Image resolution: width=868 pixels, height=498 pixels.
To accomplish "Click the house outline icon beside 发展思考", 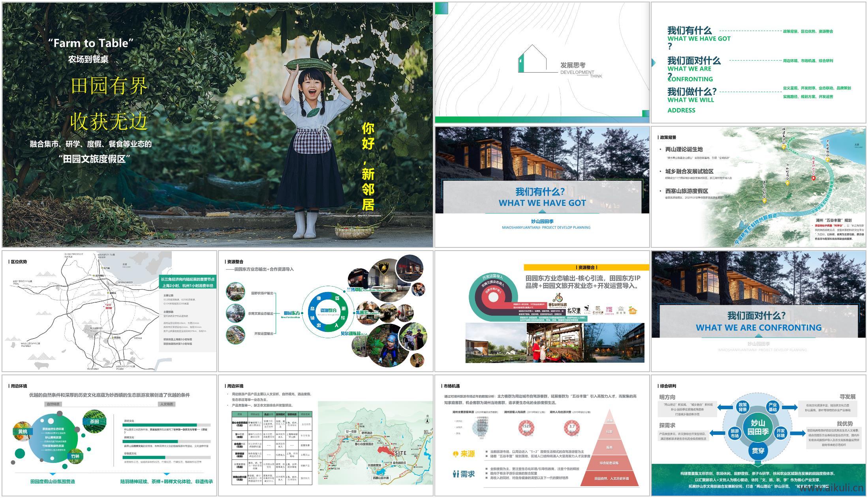I will pos(532,59).
